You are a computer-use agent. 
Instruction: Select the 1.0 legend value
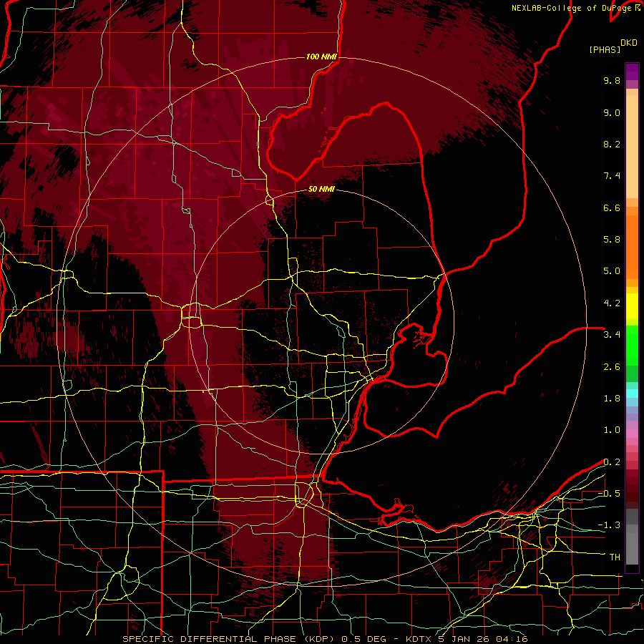pos(612,430)
